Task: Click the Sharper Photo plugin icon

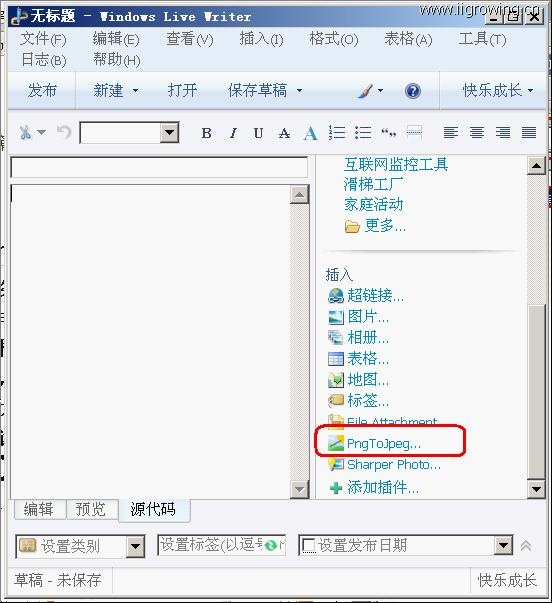Action: pos(336,465)
